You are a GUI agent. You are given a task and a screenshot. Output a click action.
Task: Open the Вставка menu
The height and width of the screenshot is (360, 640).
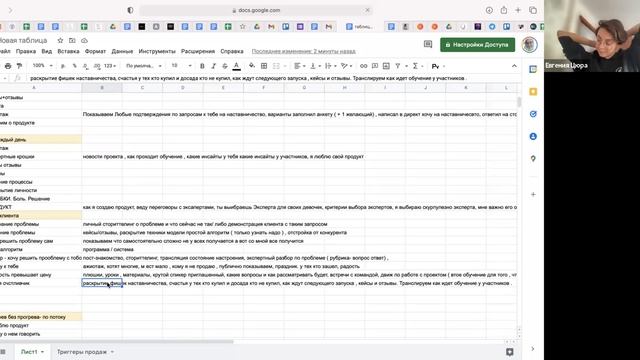click(68, 51)
